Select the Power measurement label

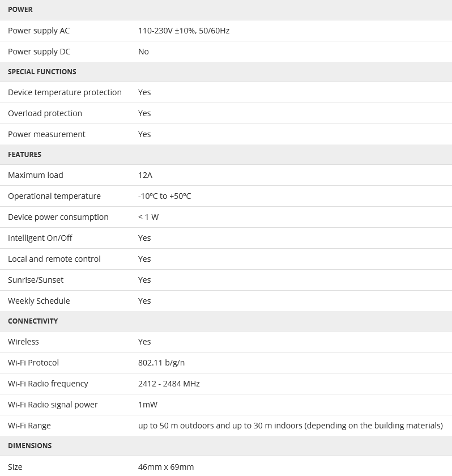46,134
